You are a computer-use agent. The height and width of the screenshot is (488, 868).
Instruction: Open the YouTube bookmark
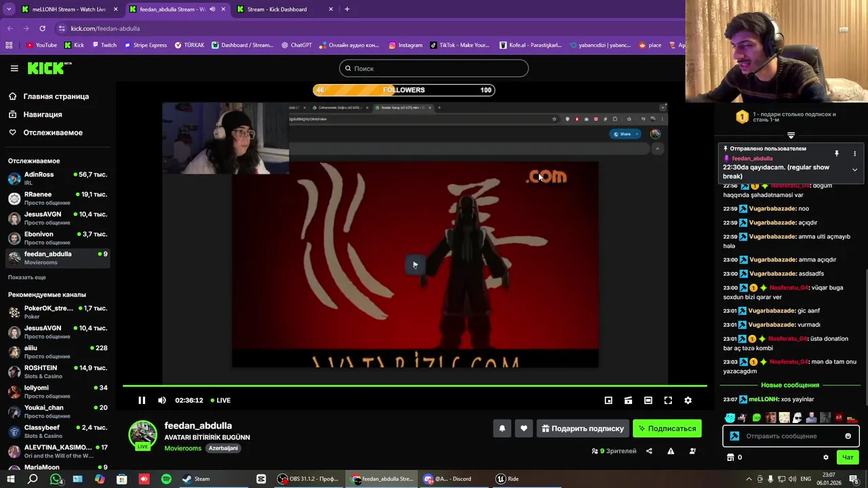pos(41,45)
